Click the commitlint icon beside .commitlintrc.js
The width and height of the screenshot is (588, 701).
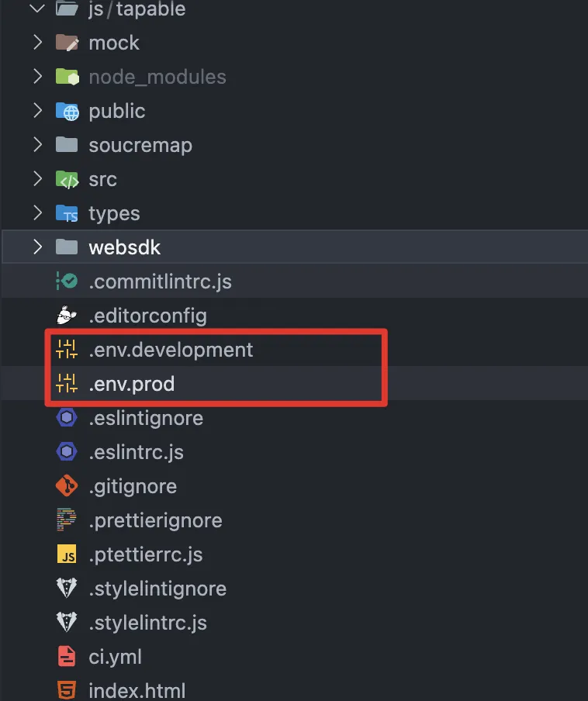point(67,281)
